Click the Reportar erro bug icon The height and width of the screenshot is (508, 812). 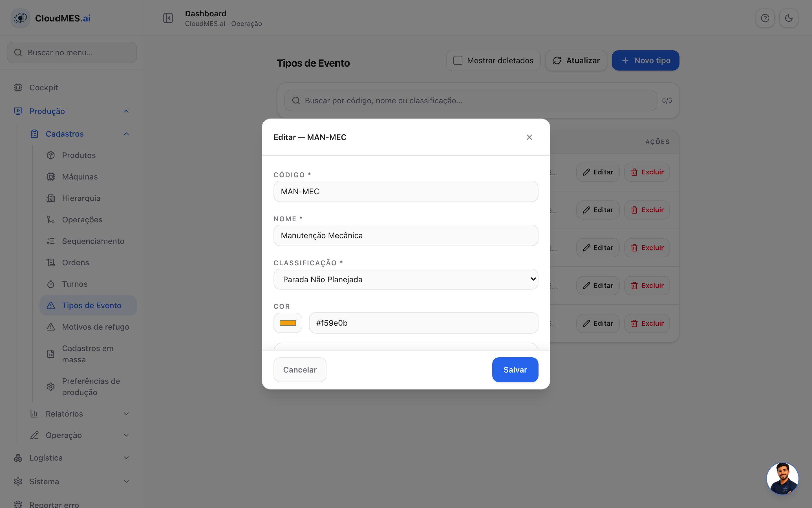tap(18, 505)
